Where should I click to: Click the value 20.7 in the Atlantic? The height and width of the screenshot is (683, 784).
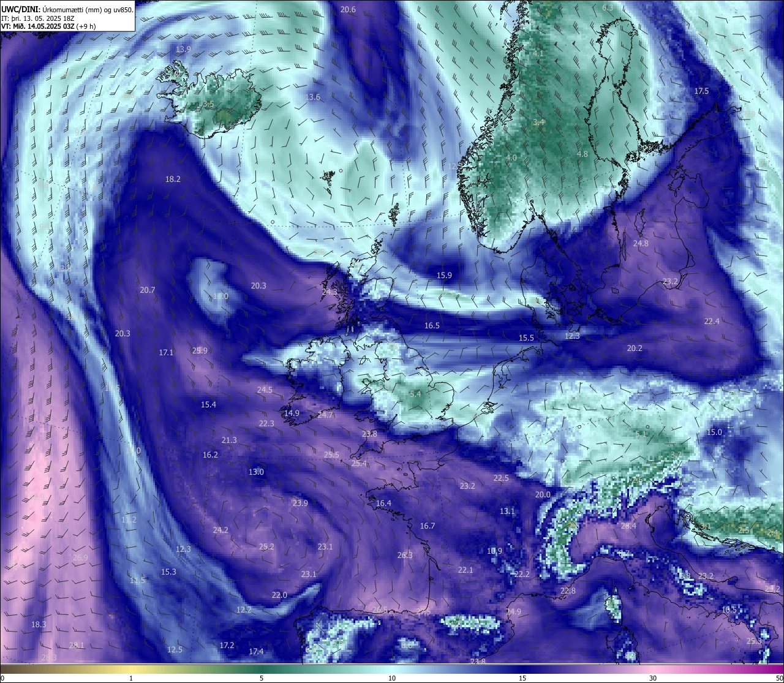tap(147, 290)
